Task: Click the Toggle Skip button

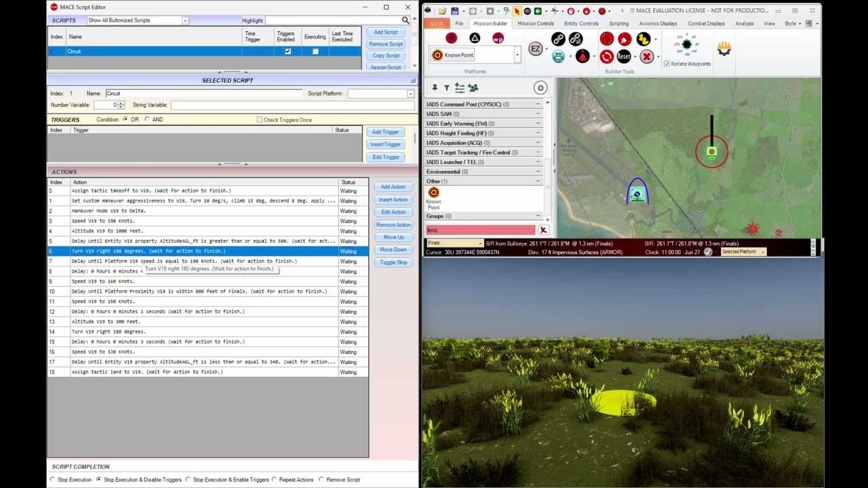Action: coord(393,262)
